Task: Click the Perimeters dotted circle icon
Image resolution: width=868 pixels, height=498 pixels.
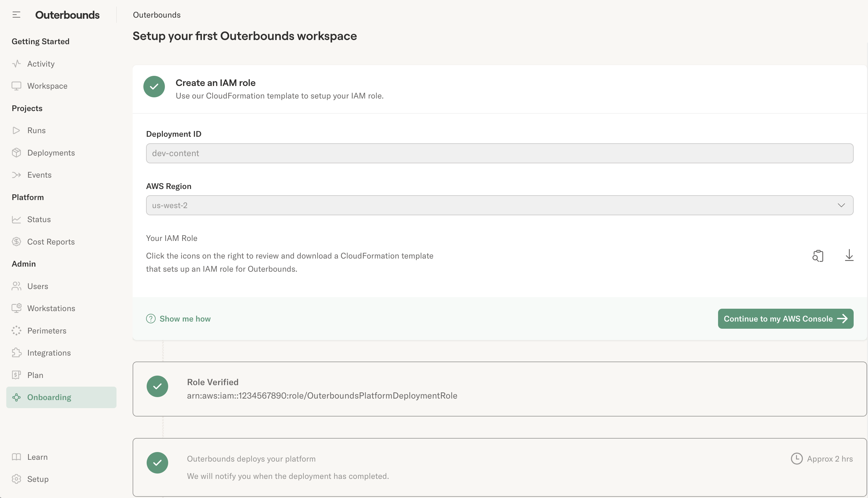Action: 16,331
